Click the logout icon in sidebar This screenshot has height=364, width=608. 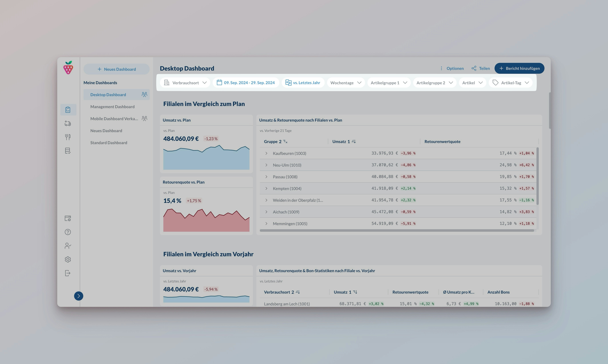[x=68, y=273]
